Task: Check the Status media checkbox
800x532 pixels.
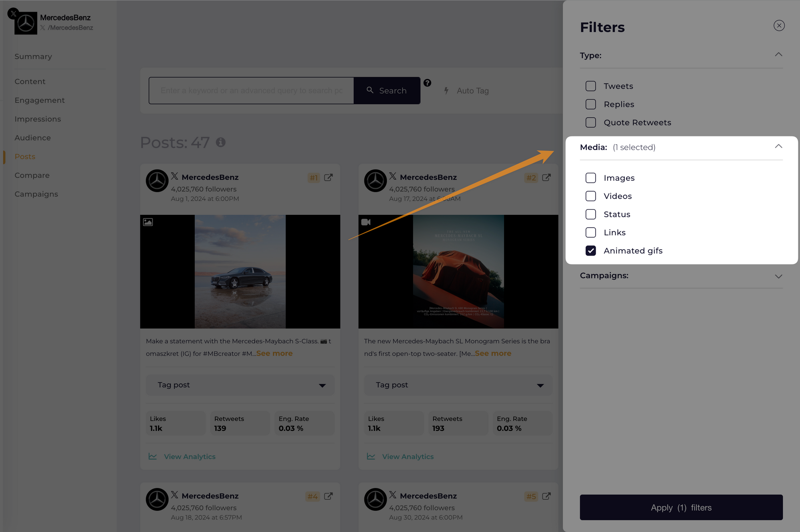Action: [x=590, y=214]
